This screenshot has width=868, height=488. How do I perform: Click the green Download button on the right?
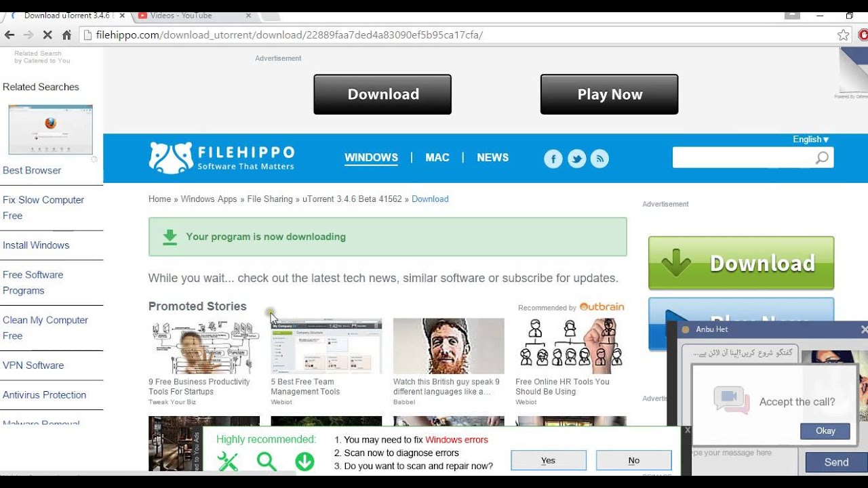point(741,263)
